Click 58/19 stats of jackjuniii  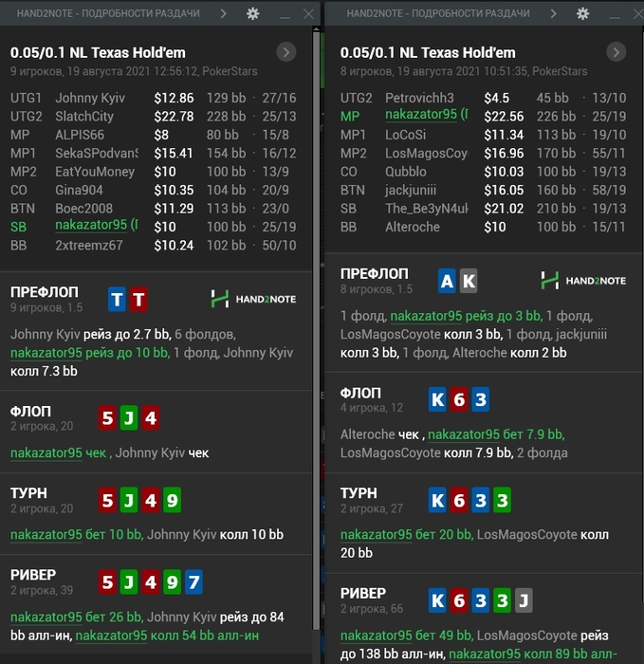pos(609,190)
